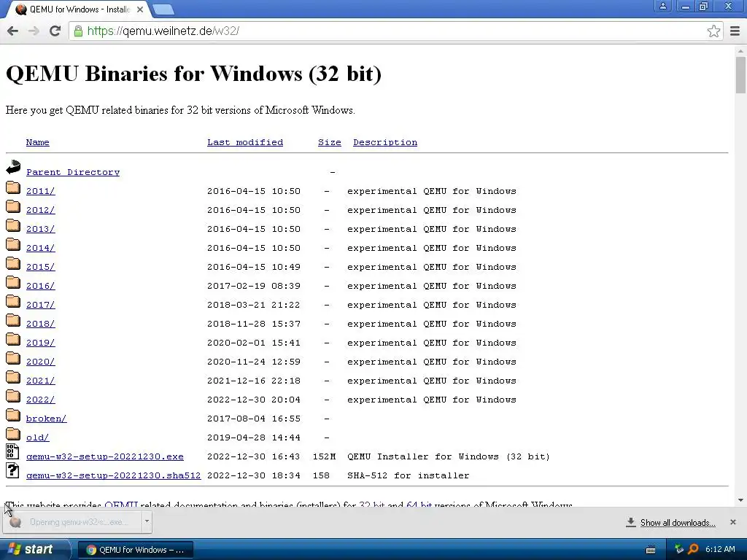Open the 2018/ folder link
This screenshot has width=747, height=560.
[41, 324]
